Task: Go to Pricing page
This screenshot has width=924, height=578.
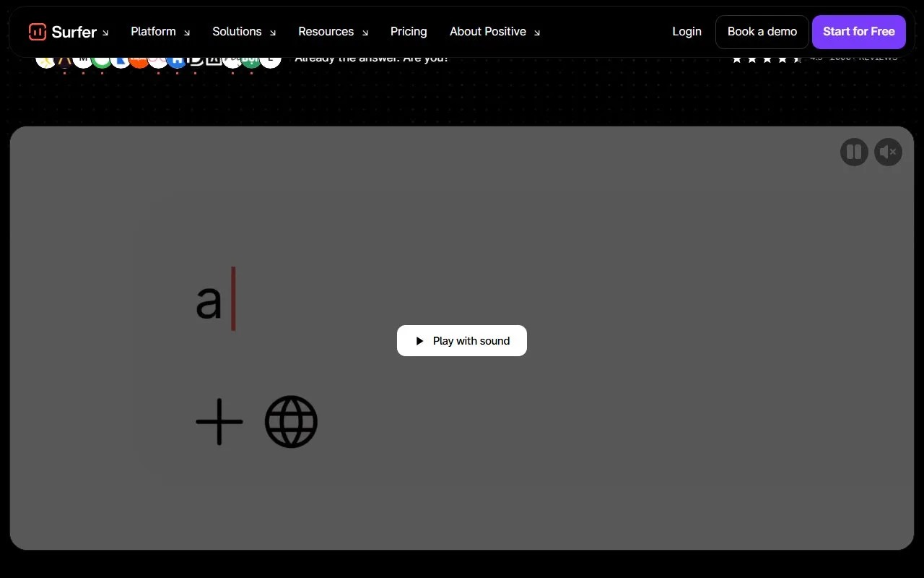Action: point(409,32)
